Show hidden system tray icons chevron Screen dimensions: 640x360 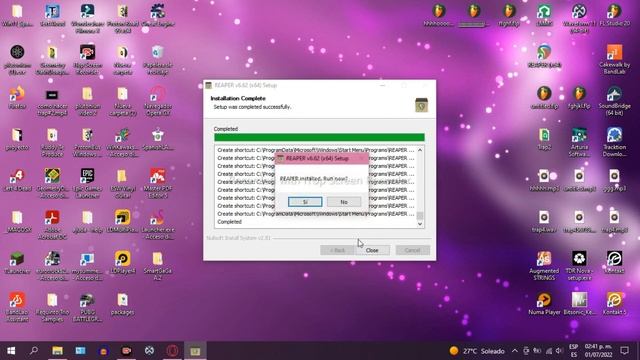coord(515,351)
